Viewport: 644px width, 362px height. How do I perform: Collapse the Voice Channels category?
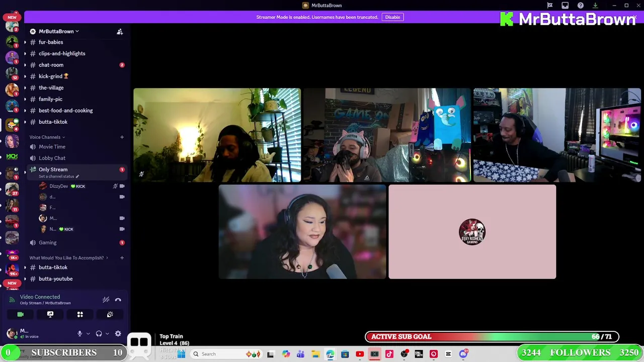[47, 137]
